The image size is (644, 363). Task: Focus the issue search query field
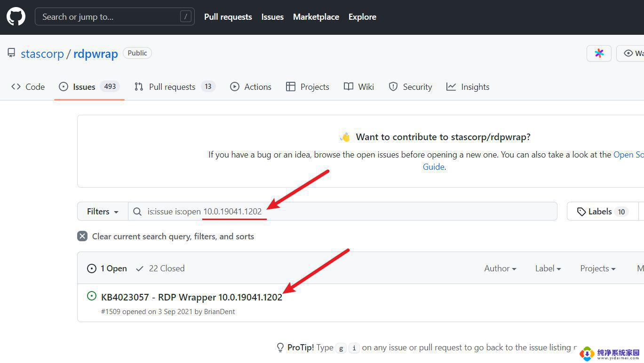[x=342, y=212]
